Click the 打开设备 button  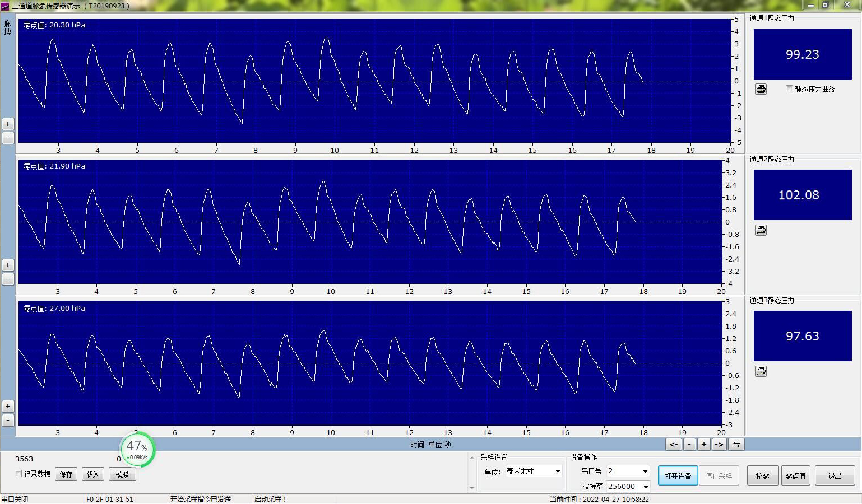pos(678,476)
